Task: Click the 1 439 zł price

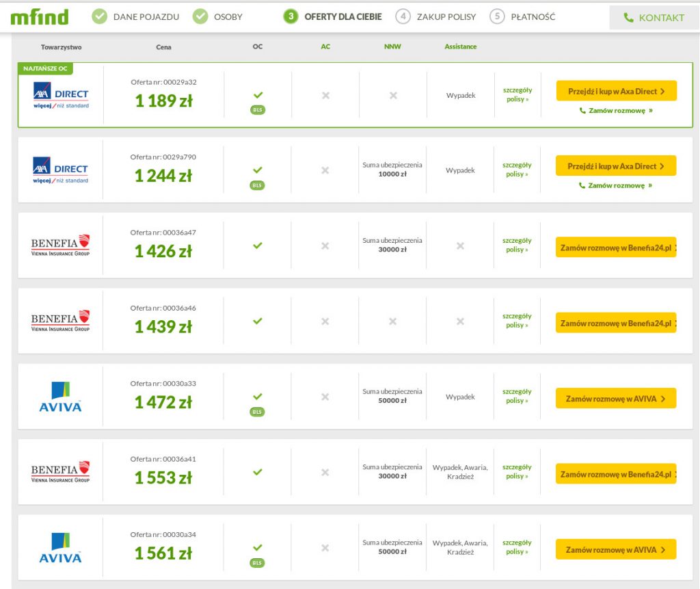Action: coord(163,327)
